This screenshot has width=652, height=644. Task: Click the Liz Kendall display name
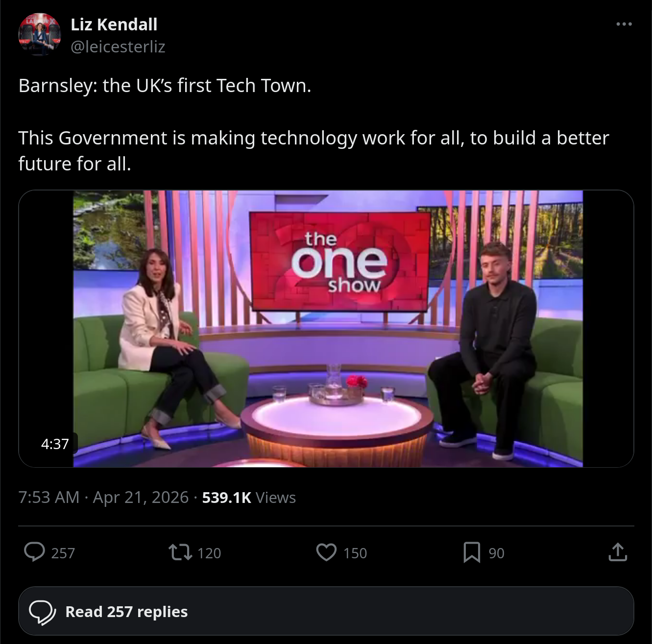tap(114, 24)
